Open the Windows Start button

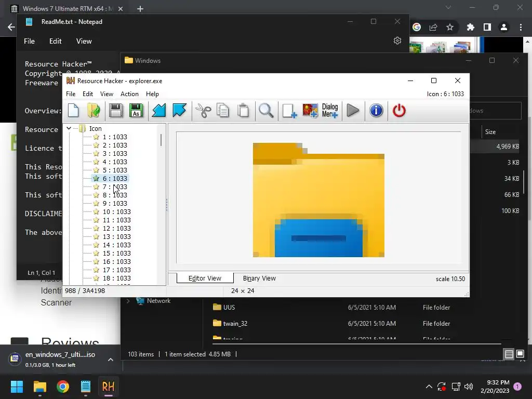point(17,387)
